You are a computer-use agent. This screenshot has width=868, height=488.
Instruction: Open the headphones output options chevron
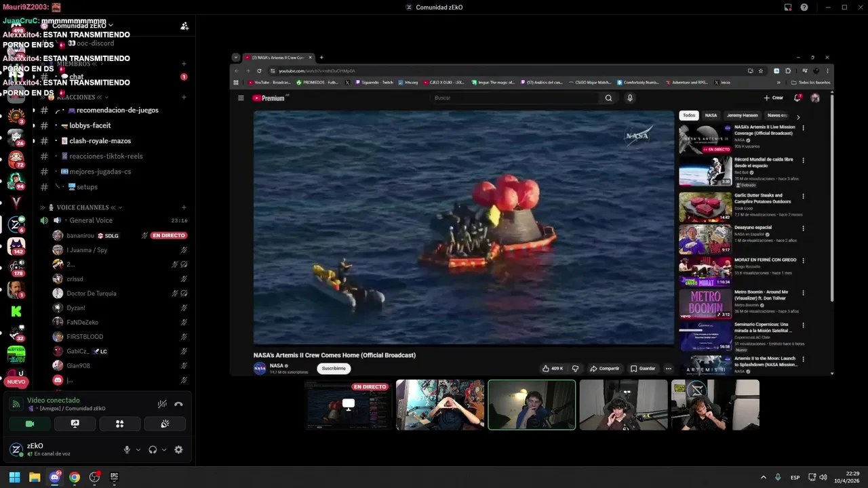click(164, 449)
